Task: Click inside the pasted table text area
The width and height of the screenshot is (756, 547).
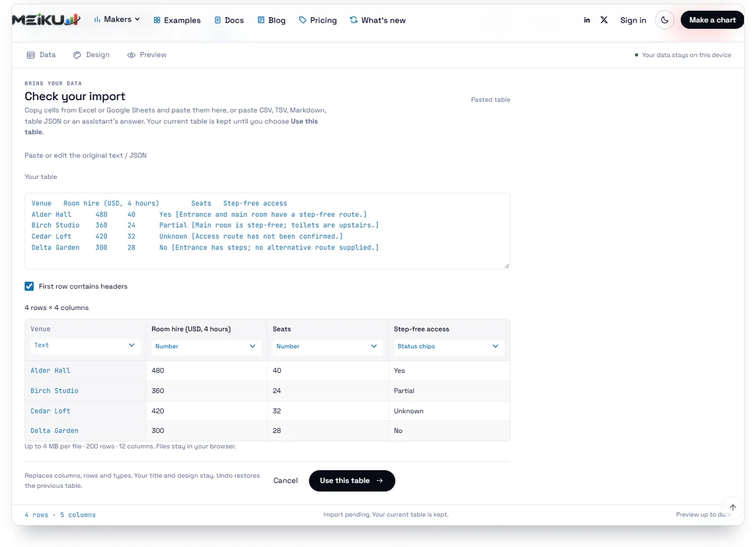Action: (267, 231)
